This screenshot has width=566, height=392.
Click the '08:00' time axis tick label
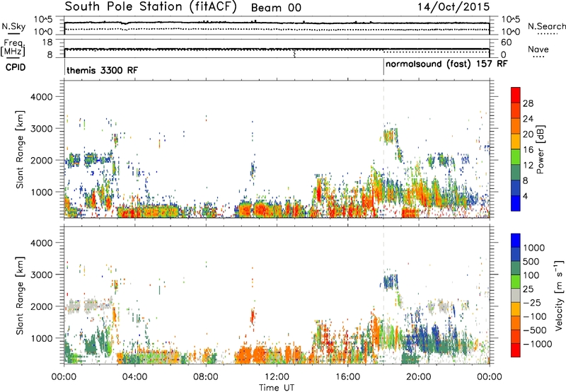[206, 377]
